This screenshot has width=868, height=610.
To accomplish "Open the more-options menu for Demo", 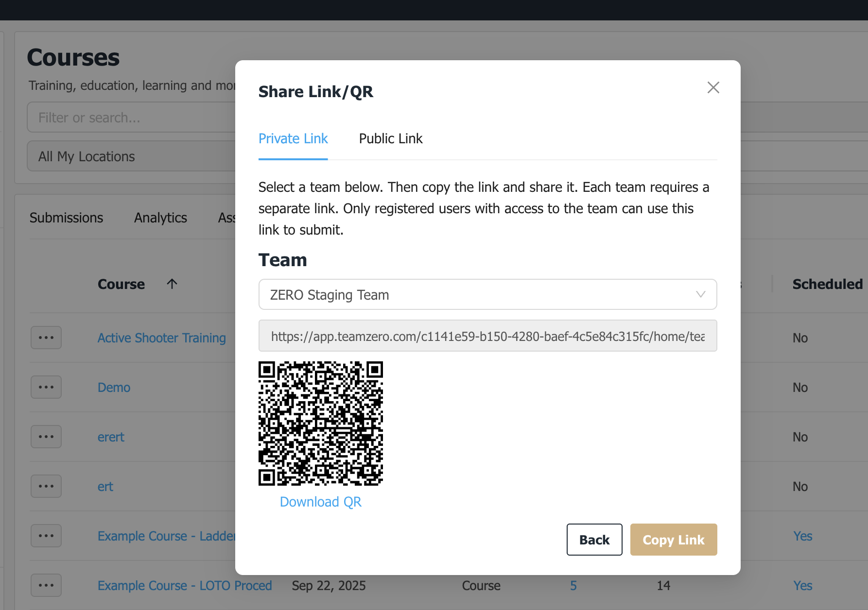I will 46,387.
